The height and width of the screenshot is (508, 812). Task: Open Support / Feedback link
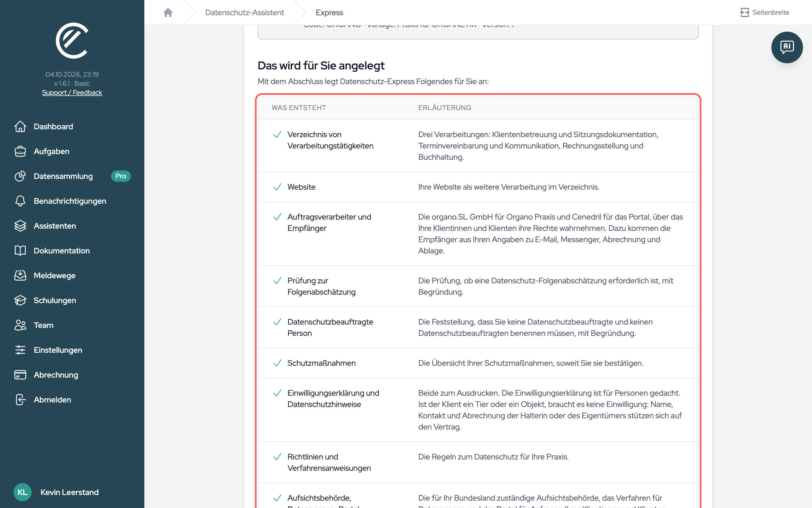coord(72,92)
